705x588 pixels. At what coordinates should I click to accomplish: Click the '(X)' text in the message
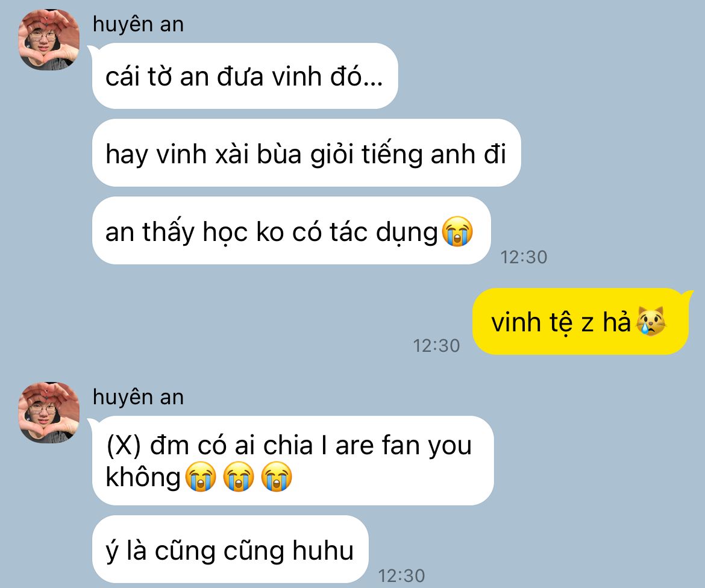pyautogui.click(x=124, y=445)
